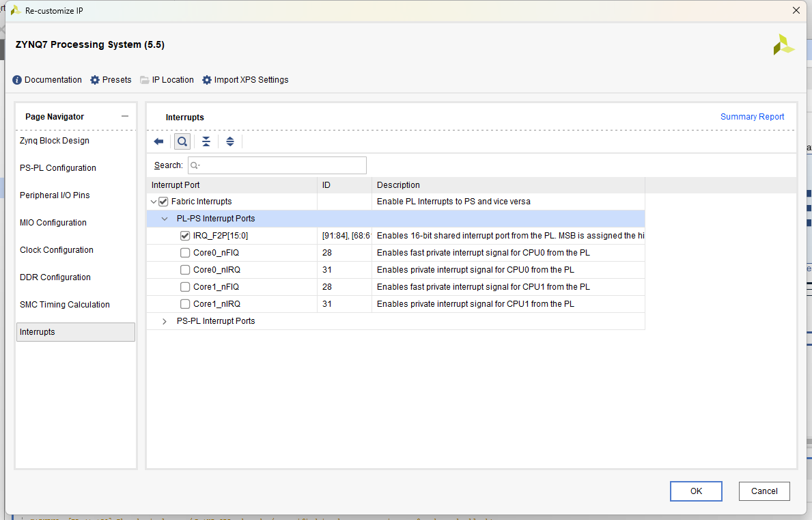Click the Presets label
The height and width of the screenshot is (520, 812).
(117, 80)
